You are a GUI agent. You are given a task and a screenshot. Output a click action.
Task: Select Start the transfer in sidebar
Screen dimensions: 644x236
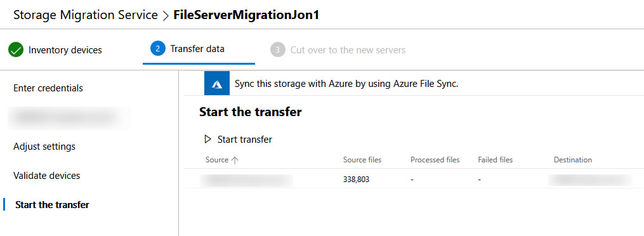[52, 205]
